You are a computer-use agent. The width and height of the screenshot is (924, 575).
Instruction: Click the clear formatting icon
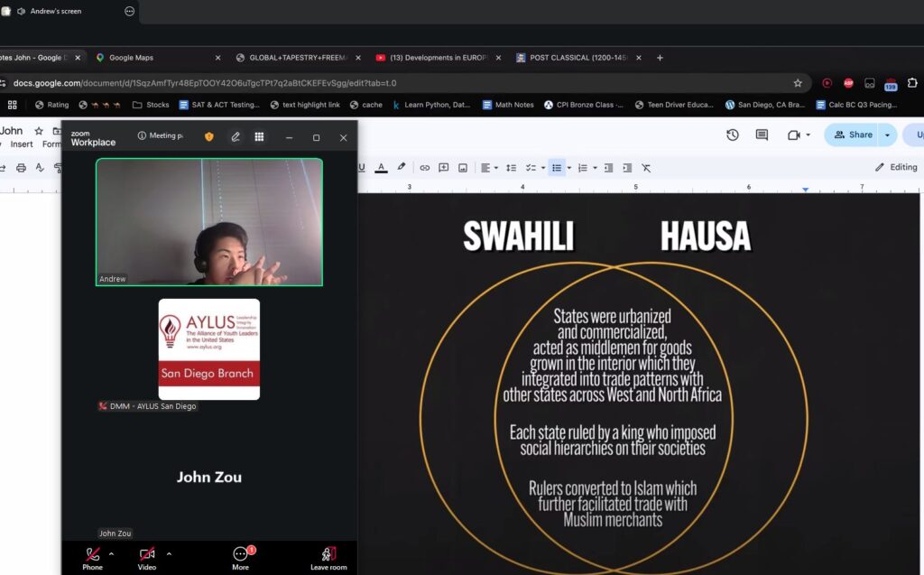click(646, 167)
